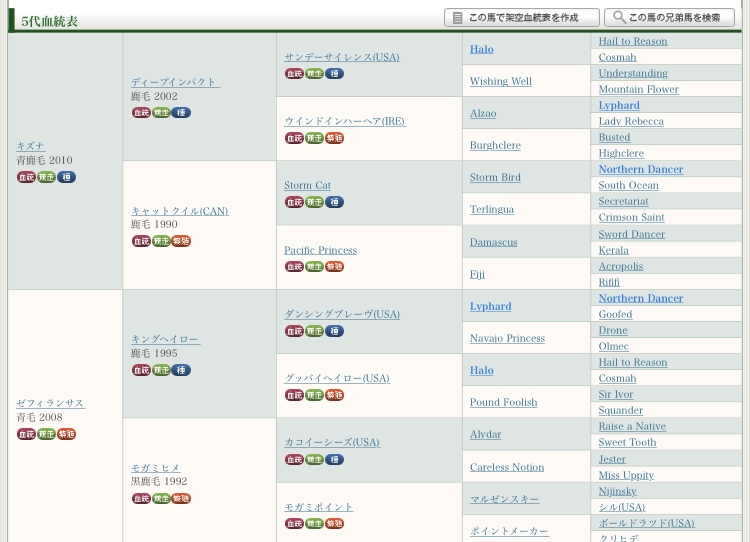Open red 血統 badge under Pacific Princess
750x542 pixels.
[294, 266]
